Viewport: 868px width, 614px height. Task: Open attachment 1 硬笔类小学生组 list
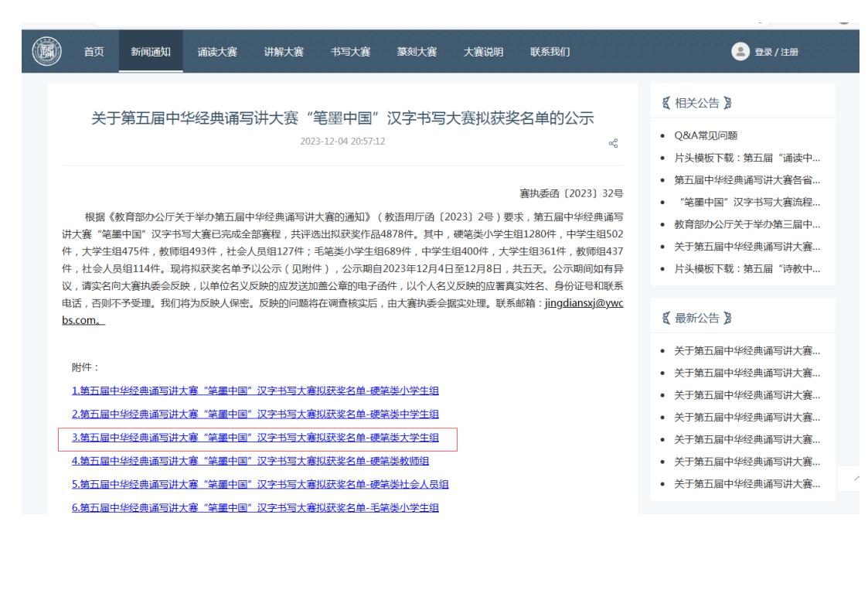click(255, 390)
